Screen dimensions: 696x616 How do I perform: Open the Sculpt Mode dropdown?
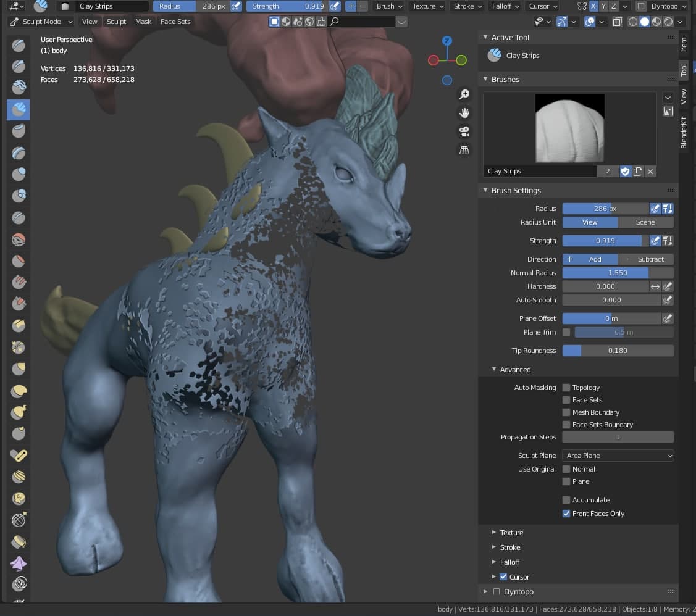41,22
